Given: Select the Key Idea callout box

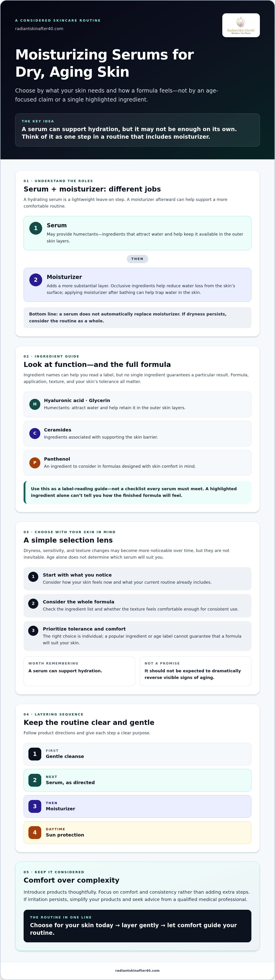Looking at the screenshot, I should (x=137, y=130).
